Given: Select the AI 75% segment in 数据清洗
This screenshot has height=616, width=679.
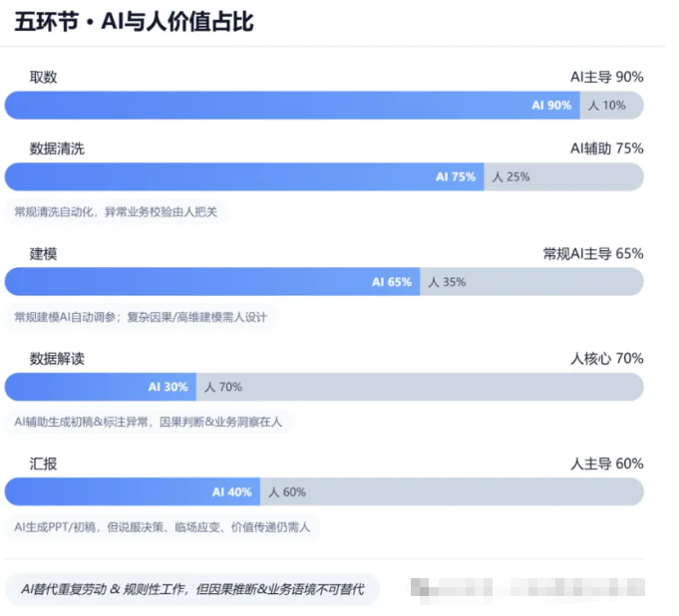Looking at the screenshot, I should tap(244, 176).
